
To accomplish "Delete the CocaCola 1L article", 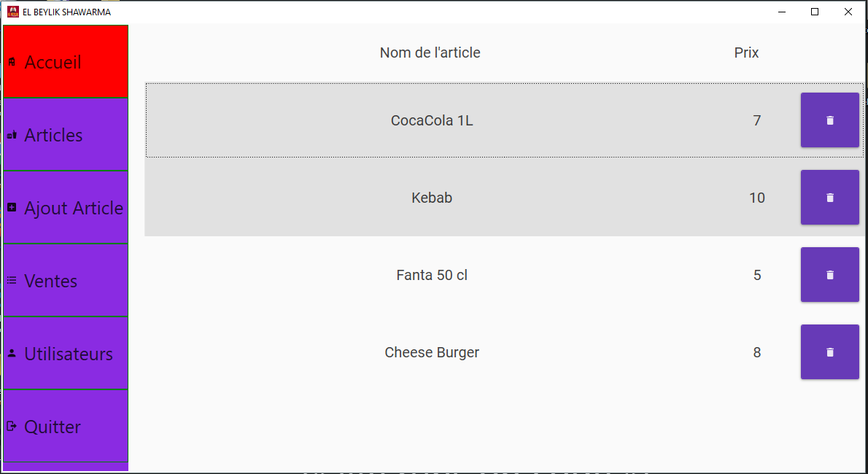I will 829,120.
